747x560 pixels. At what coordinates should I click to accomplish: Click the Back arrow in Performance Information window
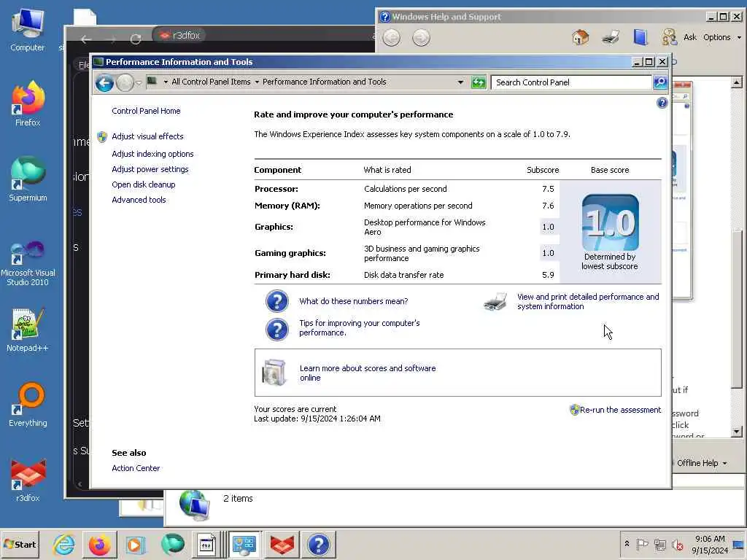pos(104,83)
